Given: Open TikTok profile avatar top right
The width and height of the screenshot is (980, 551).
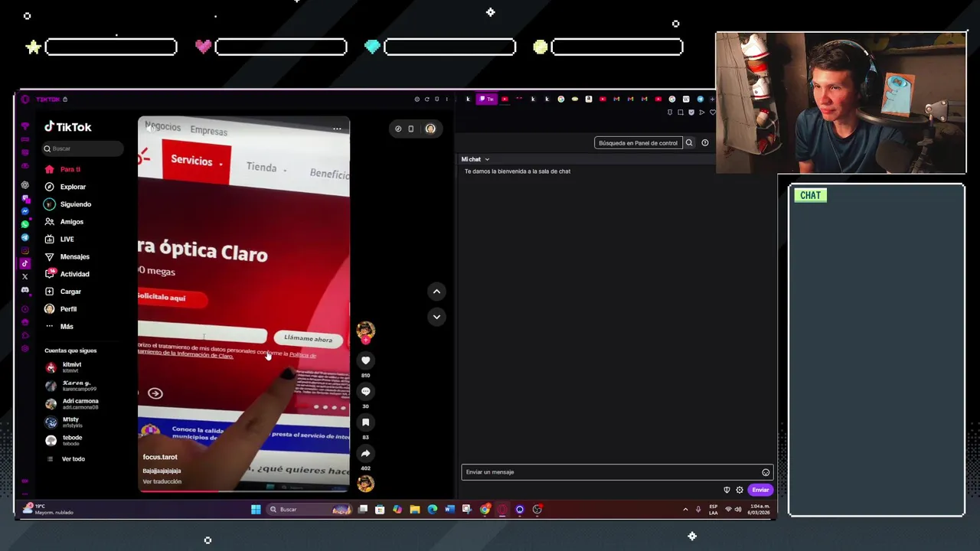Looking at the screenshot, I should [430, 129].
